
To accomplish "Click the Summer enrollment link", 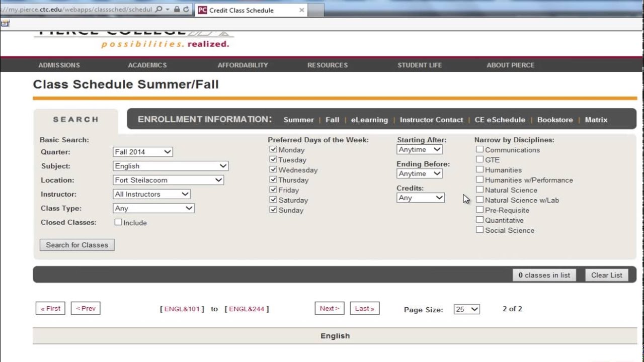I will pos(299,120).
